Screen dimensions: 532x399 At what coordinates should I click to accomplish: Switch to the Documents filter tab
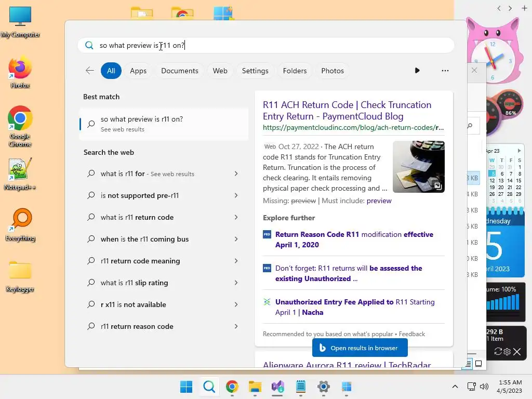[179, 71]
